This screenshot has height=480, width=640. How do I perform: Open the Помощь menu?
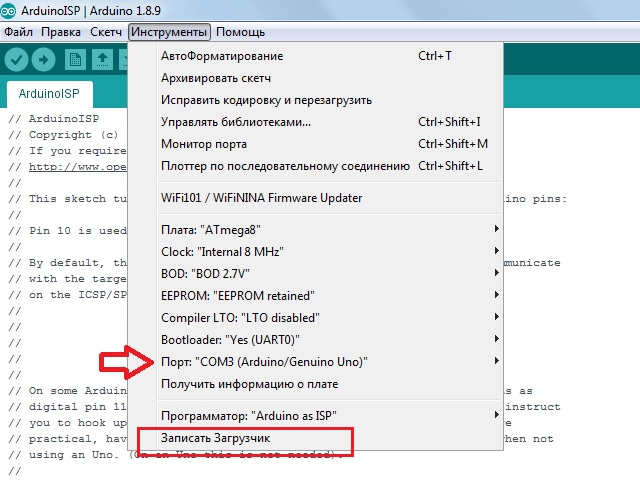[x=240, y=32]
